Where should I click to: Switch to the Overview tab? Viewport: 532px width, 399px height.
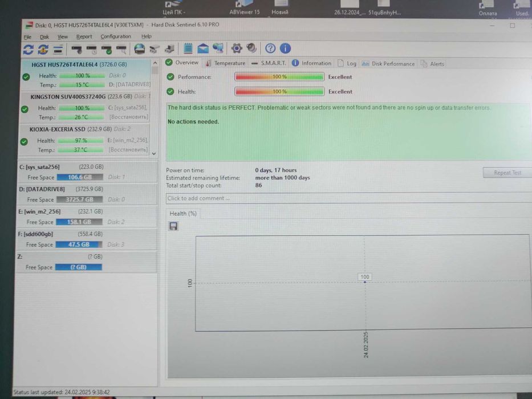click(182, 63)
